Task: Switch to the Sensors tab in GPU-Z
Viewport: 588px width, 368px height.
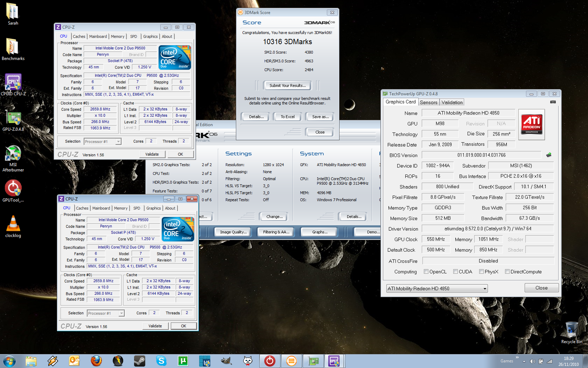Action: click(429, 102)
